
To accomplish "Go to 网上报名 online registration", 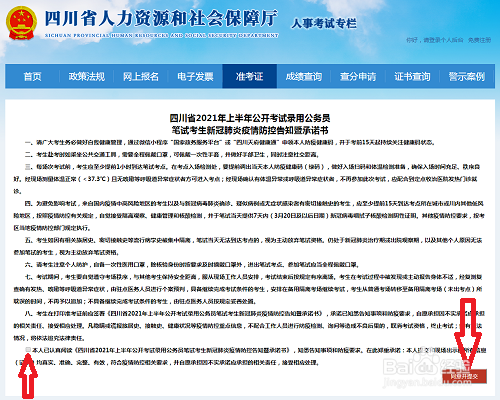I will tap(141, 77).
